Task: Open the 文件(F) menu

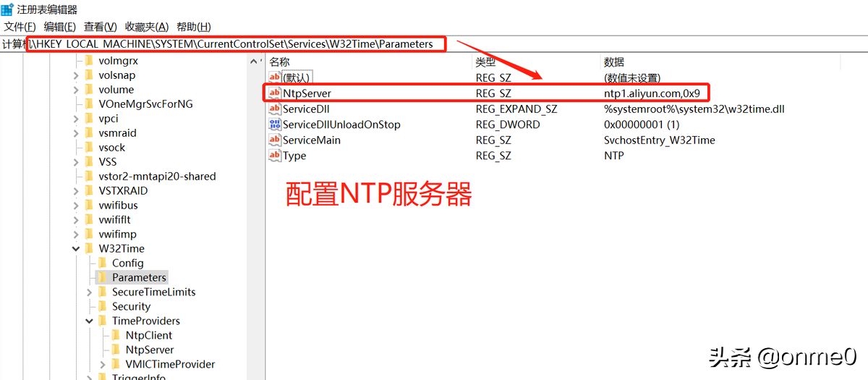Action: coord(20,27)
